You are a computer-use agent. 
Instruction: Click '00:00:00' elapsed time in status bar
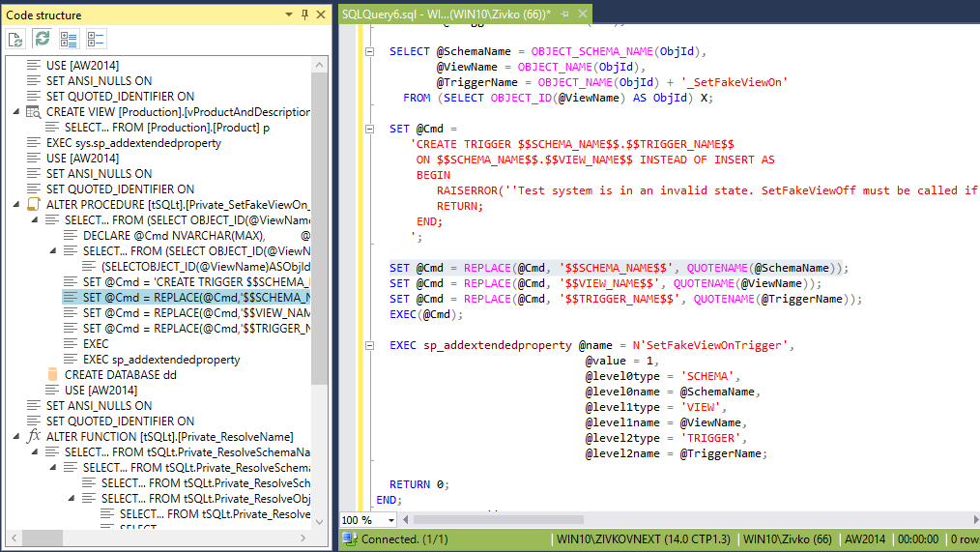918,538
